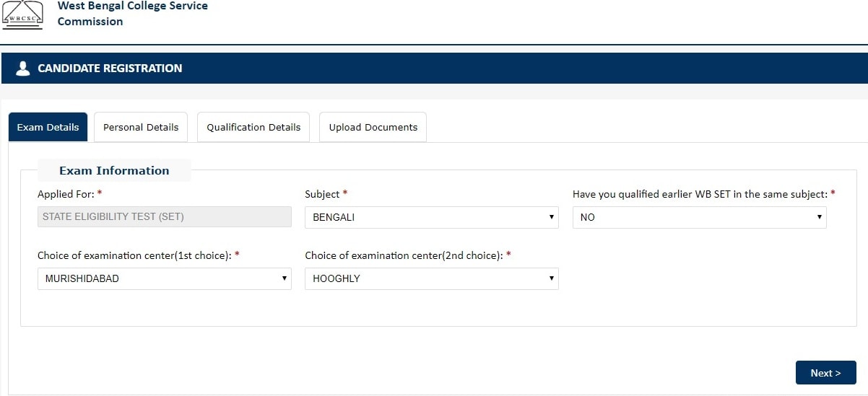Click the arrow on the MURISHIDABAD dropdown
Image resolution: width=868 pixels, height=396 pixels.
pyautogui.click(x=284, y=278)
